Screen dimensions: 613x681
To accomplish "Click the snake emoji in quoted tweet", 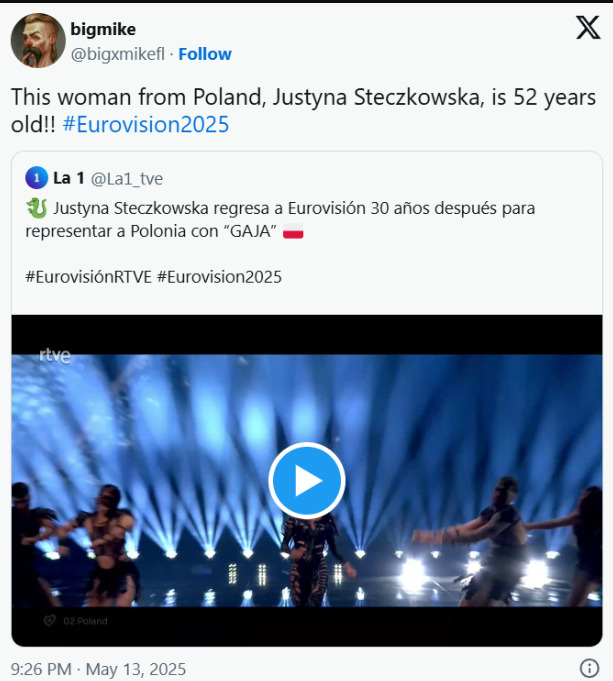I will (x=37, y=209).
